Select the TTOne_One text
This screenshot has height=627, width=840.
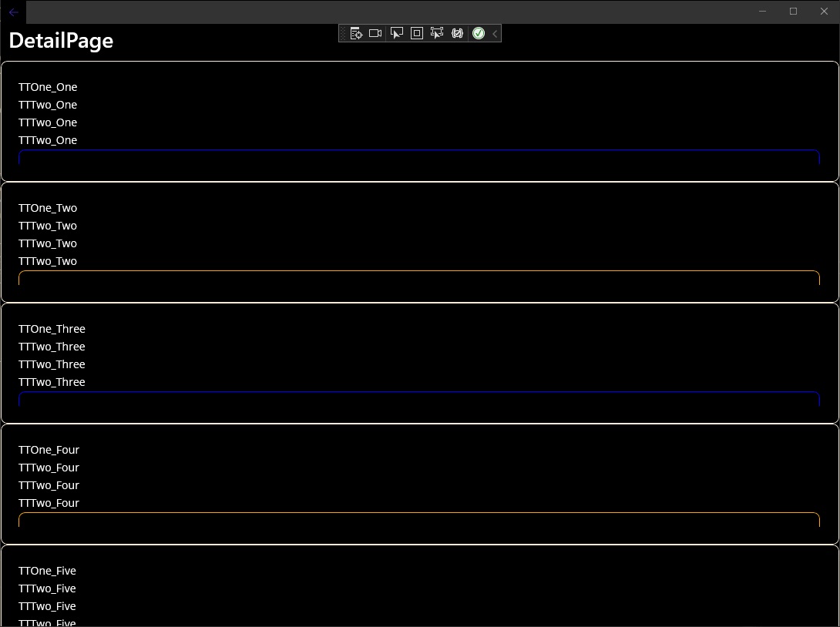(x=48, y=87)
